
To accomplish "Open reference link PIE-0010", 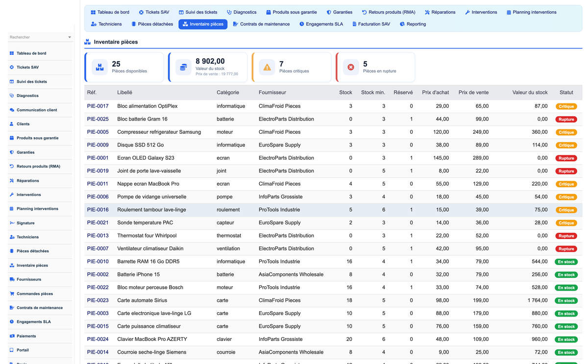I will (98, 262).
